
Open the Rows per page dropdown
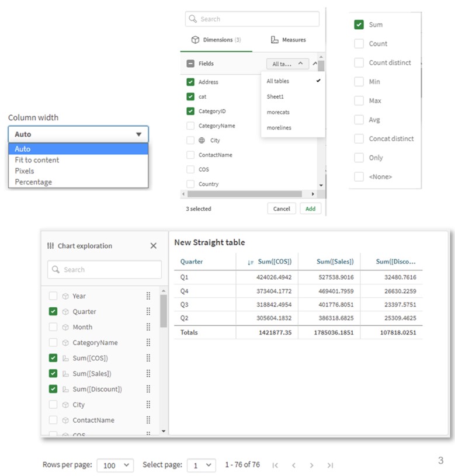point(115,465)
